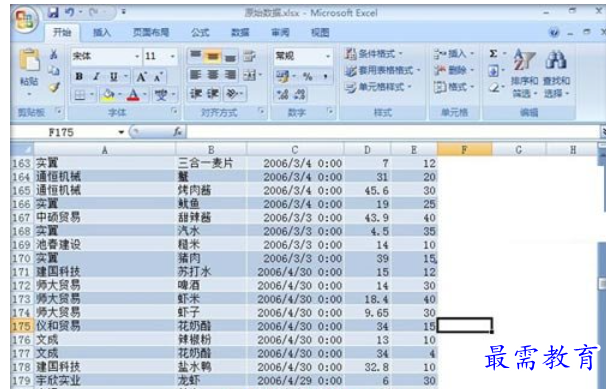This screenshot has width=606, height=389.
Task: Select row 175 header
Action: (x=21, y=326)
